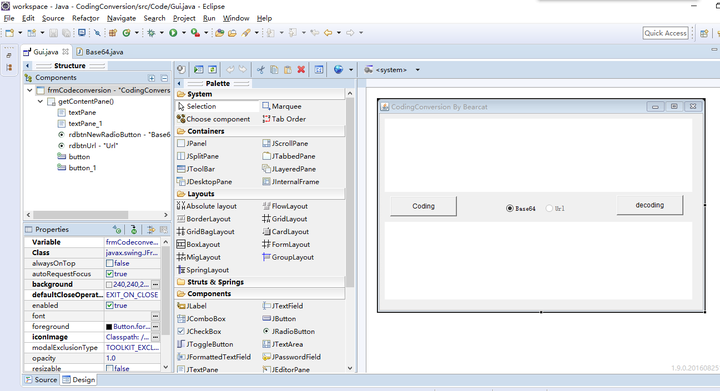This screenshot has height=391, width=720.
Task: Pick JPanel from Containers palette
Action: coord(192,144)
